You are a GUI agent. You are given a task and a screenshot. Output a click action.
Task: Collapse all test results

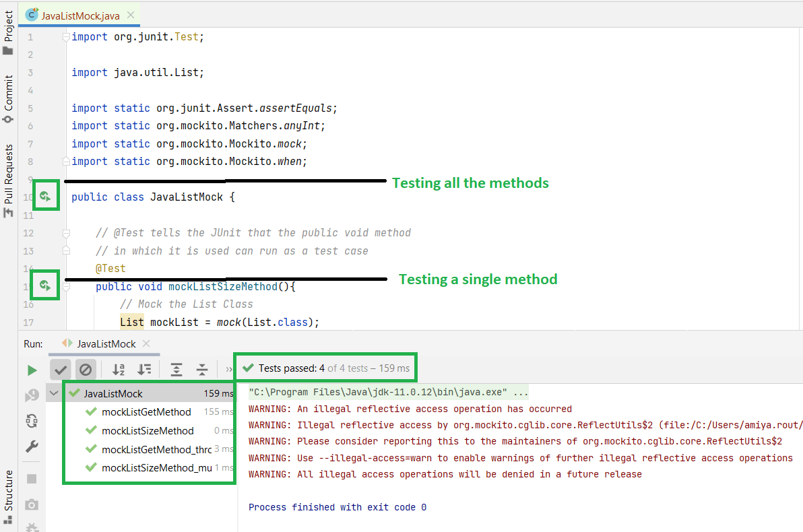pyautogui.click(x=201, y=369)
